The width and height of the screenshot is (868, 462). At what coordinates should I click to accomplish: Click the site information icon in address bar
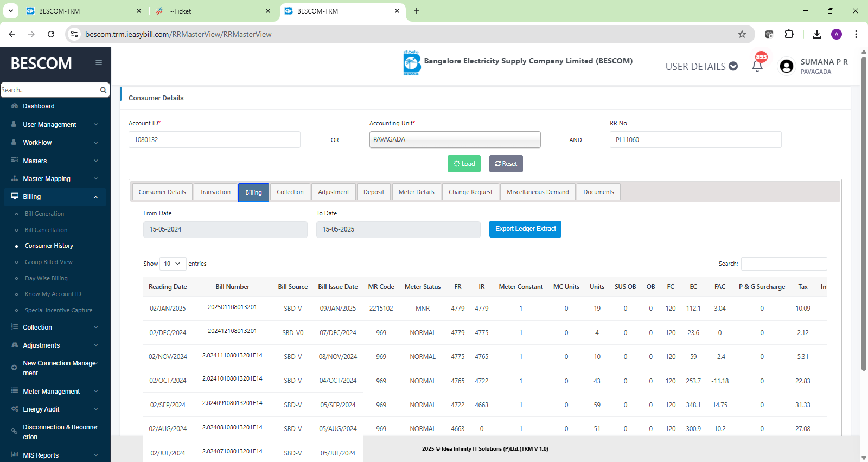tap(74, 34)
